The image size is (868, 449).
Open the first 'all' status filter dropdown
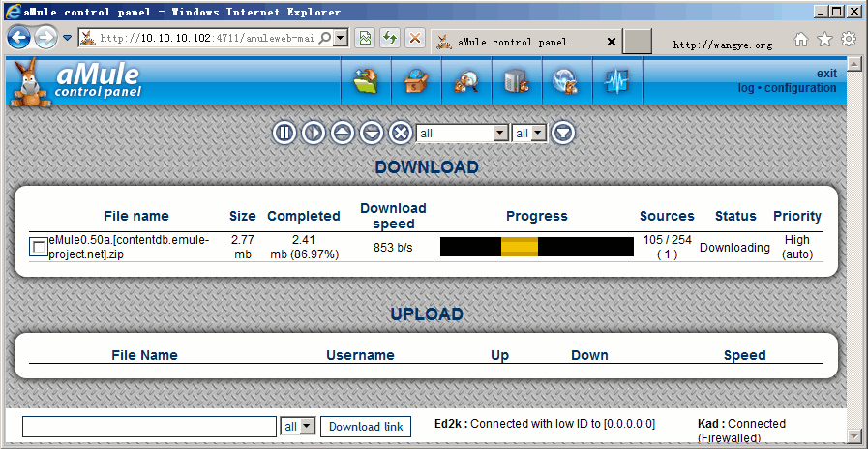point(462,134)
